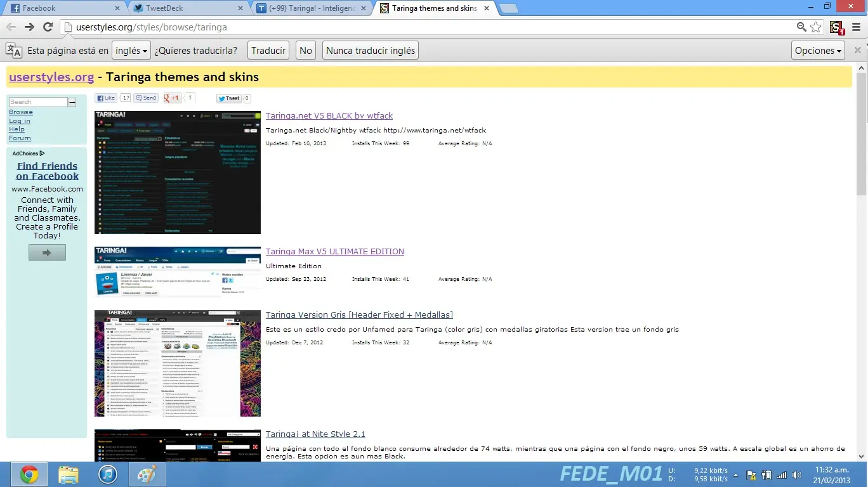
Task: Click the scrollbar up arrow
Action: pyautogui.click(x=861, y=68)
